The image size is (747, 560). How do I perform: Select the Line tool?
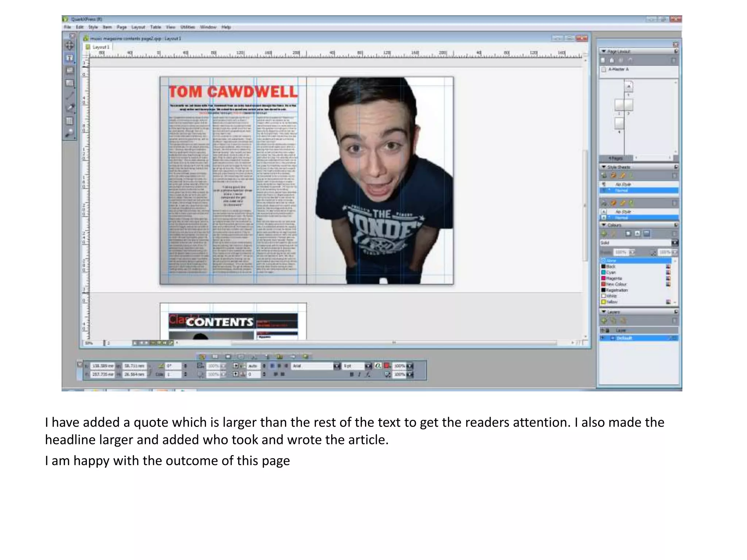click(69, 96)
